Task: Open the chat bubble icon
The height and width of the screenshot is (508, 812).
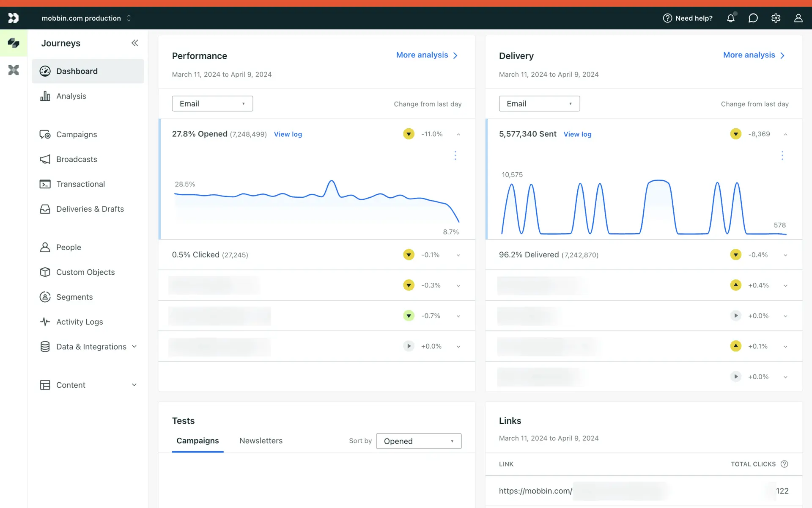Action: click(753, 18)
